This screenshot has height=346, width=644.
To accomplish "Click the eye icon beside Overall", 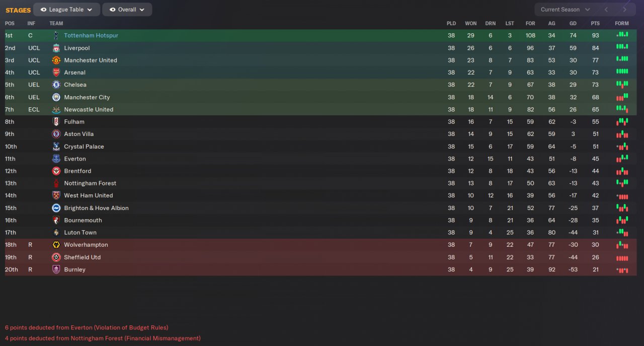I will coord(112,10).
